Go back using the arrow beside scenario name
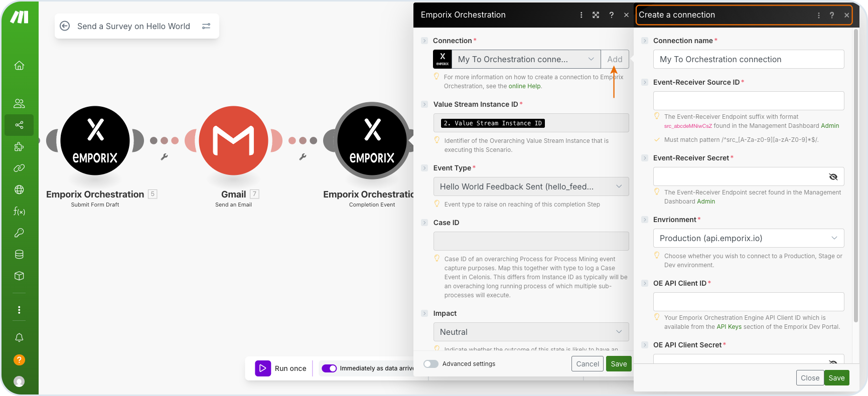 point(65,26)
